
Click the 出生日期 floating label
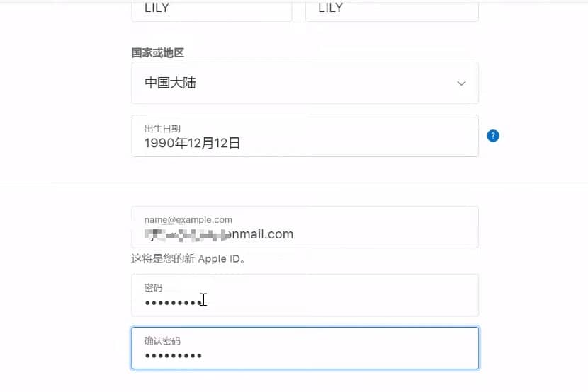162,129
